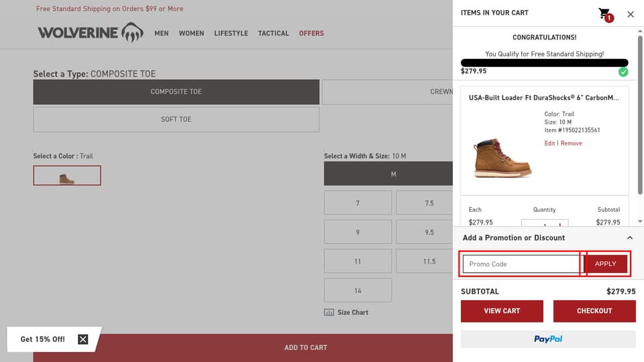The width and height of the screenshot is (644, 362).
Task: Select size 9.5
Action: point(424,232)
